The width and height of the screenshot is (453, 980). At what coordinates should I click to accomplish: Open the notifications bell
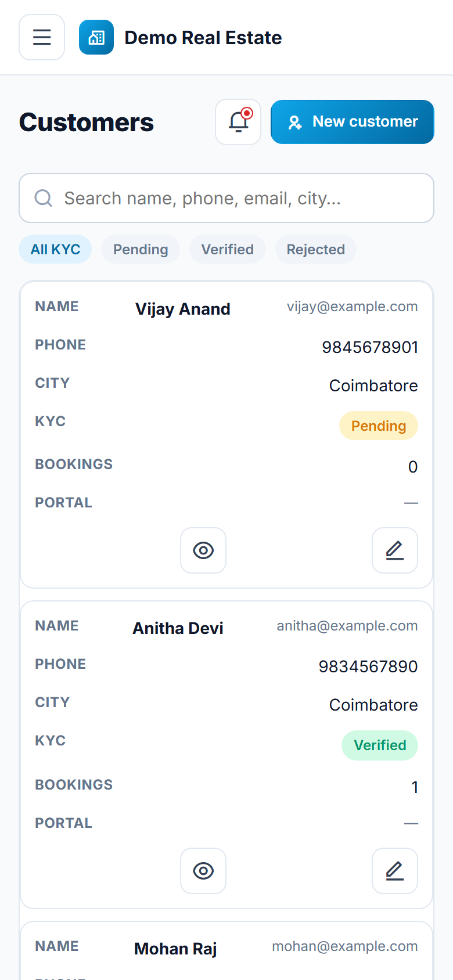pos(238,122)
